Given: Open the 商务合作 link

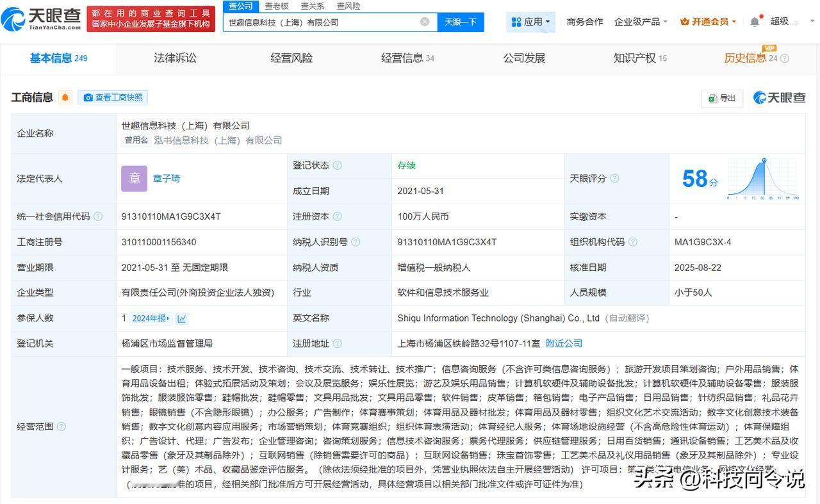Looking at the screenshot, I should pyautogui.click(x=585, y=22).
